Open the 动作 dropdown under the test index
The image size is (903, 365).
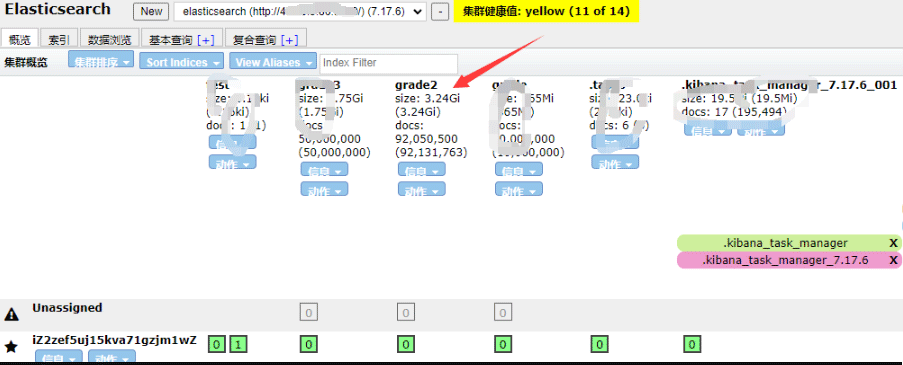coord(232,162)
